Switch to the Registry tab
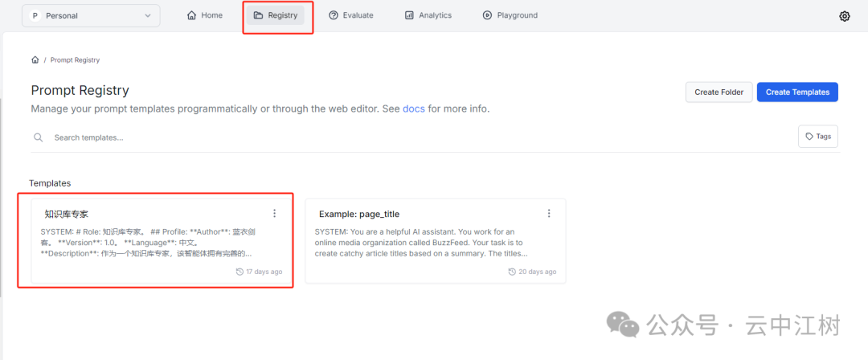 point(276,15)
